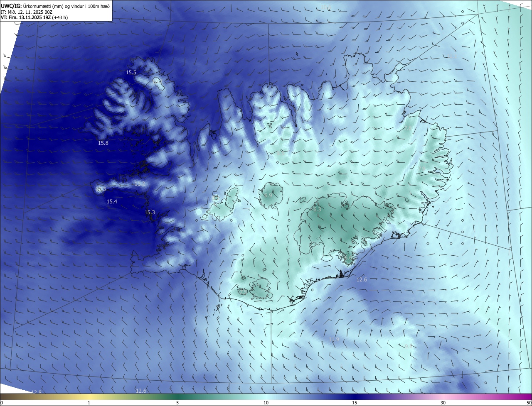Click the 12.6 value just above the color bar
The width and height of the screenshot is (532, 406).
pos(141,391)
